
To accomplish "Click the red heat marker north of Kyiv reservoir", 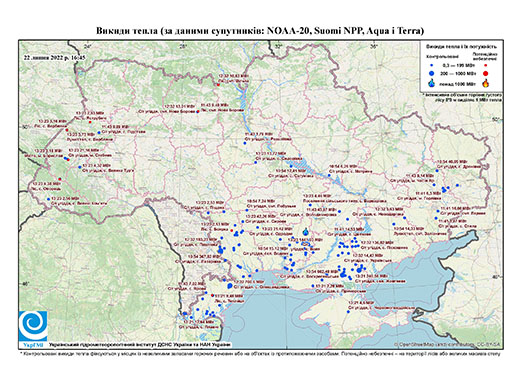I will (218, 85).
